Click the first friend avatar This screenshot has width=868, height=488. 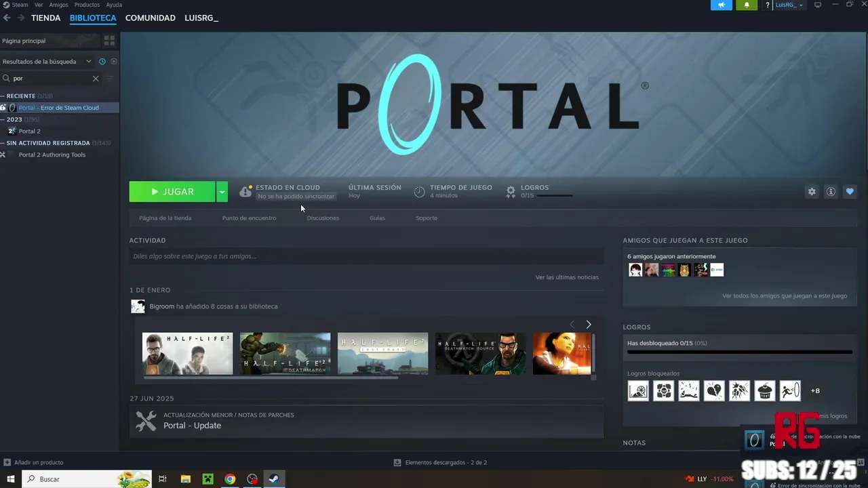click(x=635, y=270)
